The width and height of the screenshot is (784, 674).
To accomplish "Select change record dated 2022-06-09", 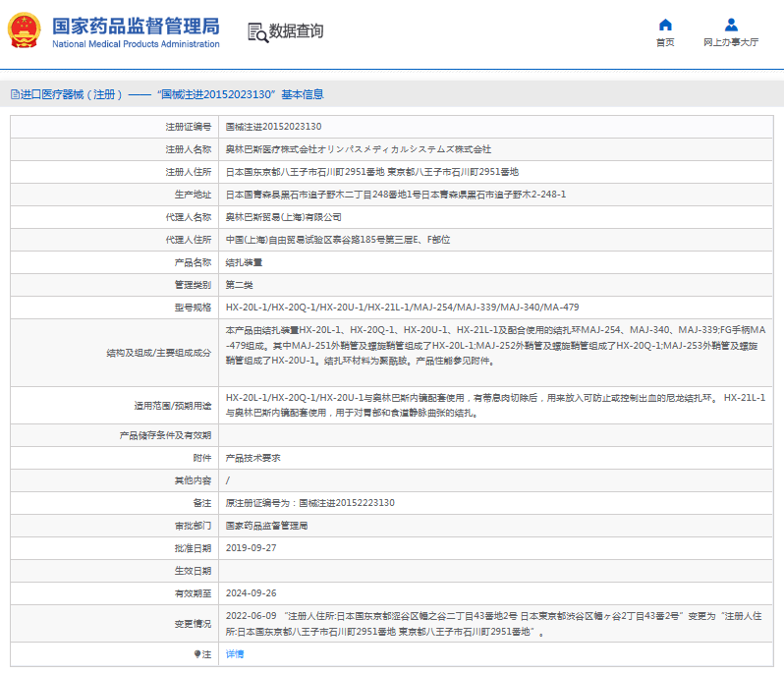I will pos(494,624).
